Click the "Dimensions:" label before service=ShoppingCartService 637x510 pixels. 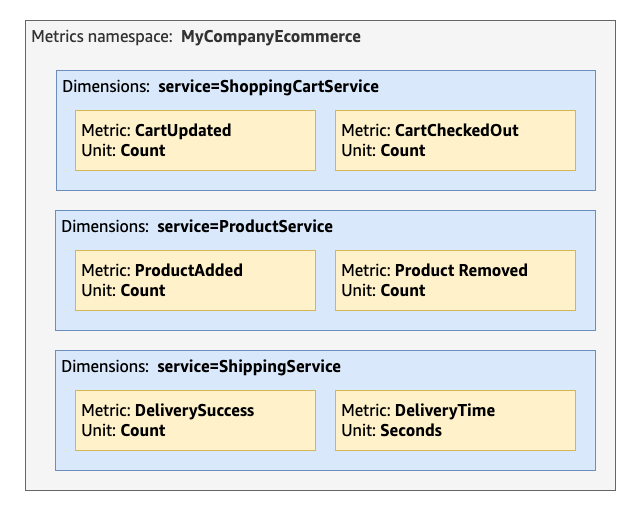[x=106, y=86]
